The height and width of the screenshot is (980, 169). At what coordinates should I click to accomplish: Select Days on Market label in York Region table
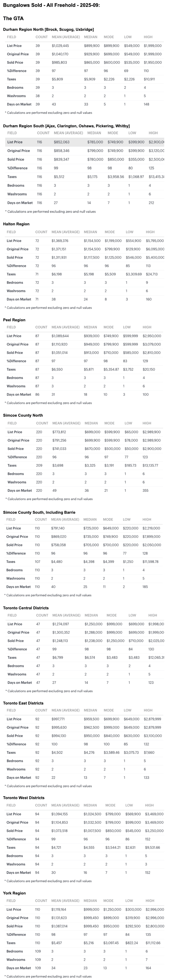19,968
